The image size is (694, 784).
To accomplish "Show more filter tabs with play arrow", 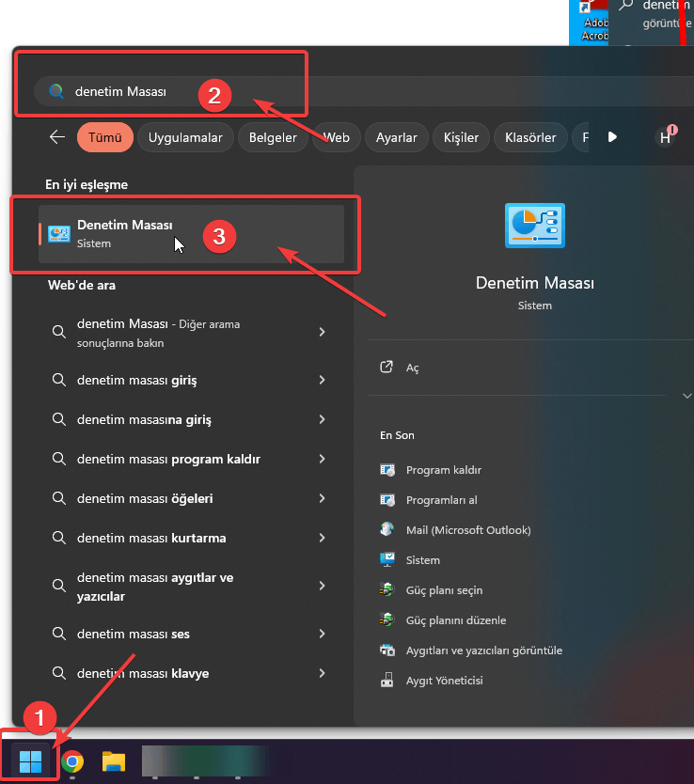I will click(612, 137).
